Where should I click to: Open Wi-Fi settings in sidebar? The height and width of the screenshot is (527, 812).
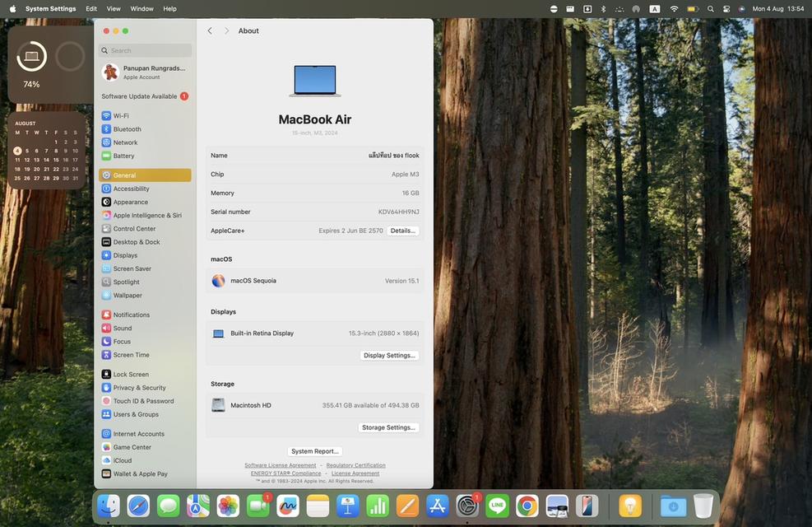point(145,115)
